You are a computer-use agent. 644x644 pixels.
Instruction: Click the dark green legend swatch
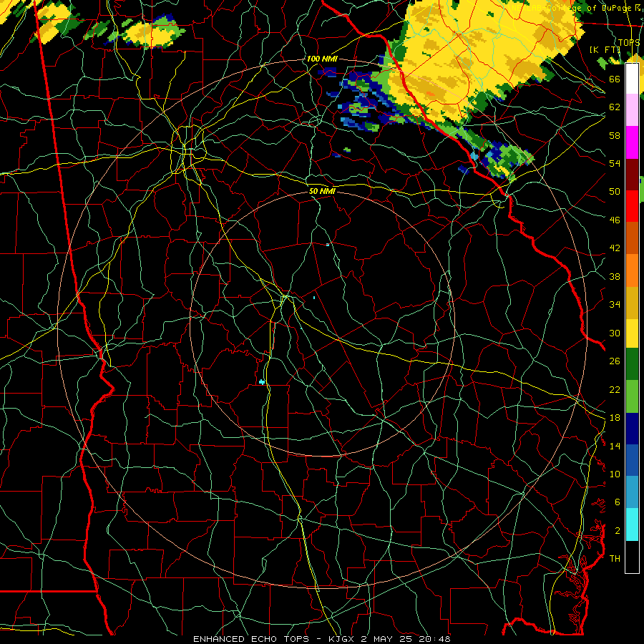pos(632,364)
